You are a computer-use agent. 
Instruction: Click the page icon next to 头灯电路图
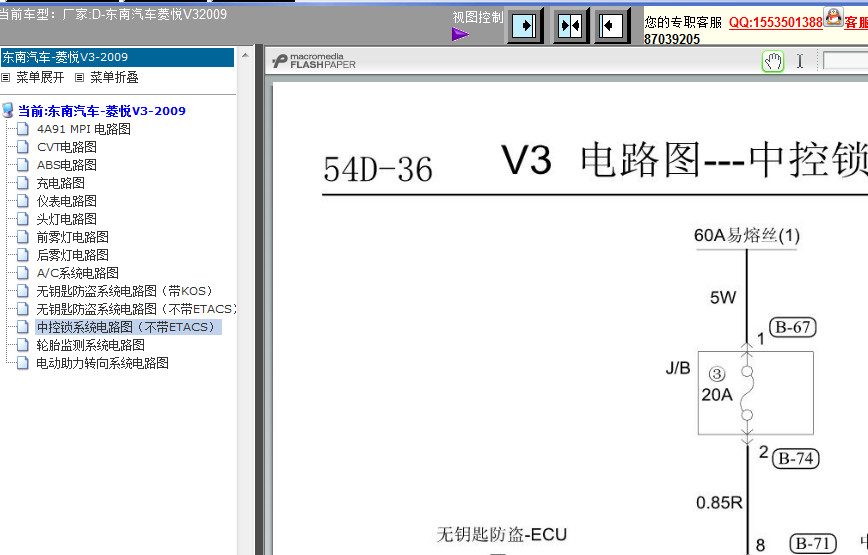[23, 219]
